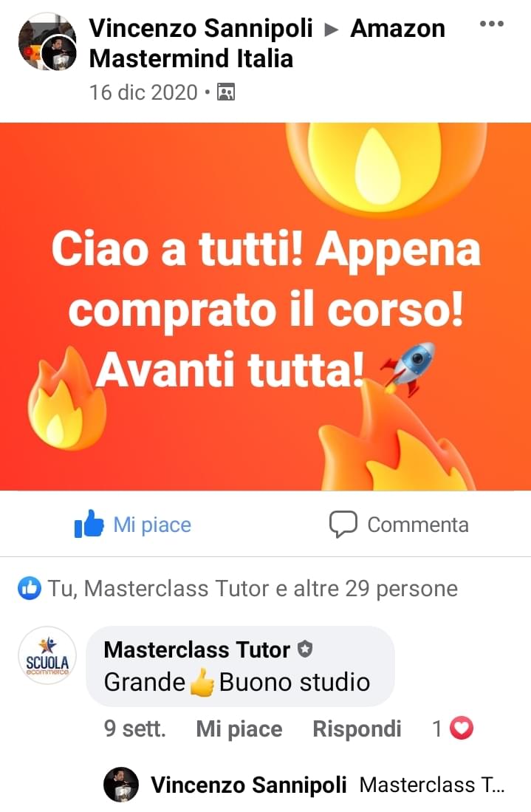Click the Masterclass Tutor verified badge

coord(305,649)
